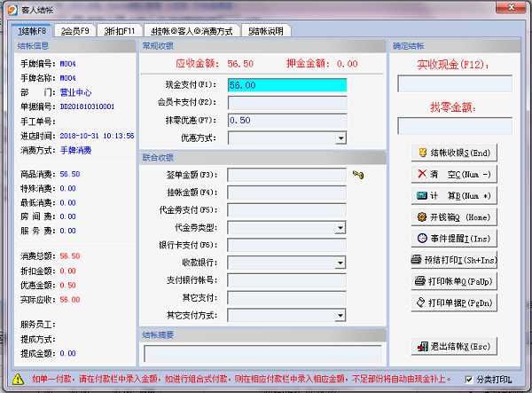Click the 结帐摘要 text box
Image resolution: width=532 pixels, height=393 pixels.
[263, 354]
